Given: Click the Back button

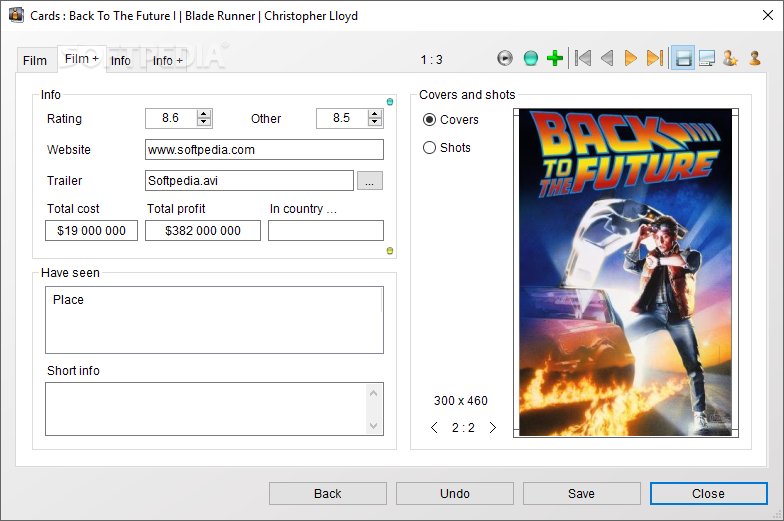Looking at the screenshot, I should [x=328, y=494].
